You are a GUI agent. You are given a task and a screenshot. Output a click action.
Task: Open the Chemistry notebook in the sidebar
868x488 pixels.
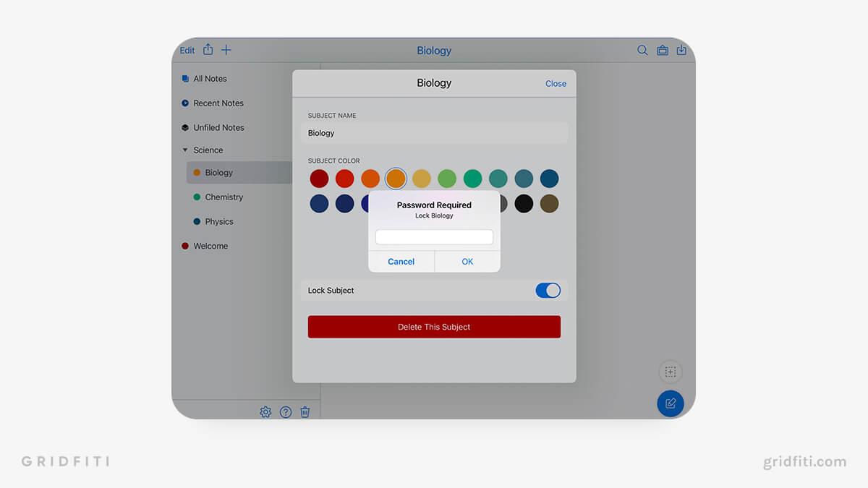[224, 197]
